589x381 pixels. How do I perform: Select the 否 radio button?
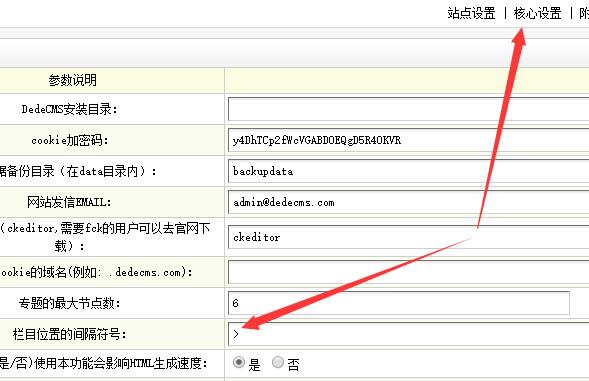[278, 363]
